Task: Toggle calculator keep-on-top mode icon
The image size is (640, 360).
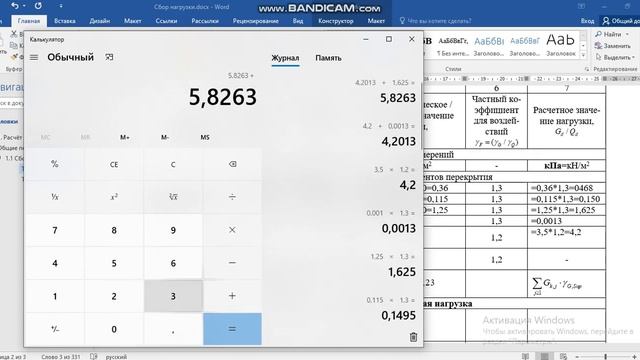Action: (x=109, y=57)
